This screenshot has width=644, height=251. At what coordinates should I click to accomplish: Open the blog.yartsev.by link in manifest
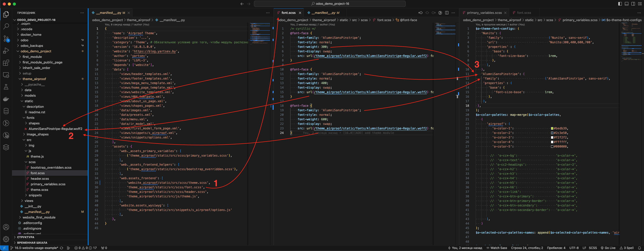[155, 51]
